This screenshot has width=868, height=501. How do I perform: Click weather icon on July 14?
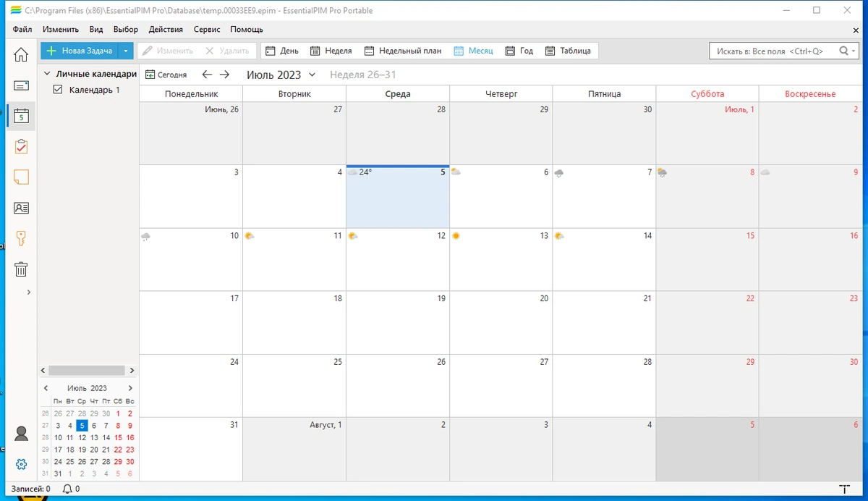[559, 236]
